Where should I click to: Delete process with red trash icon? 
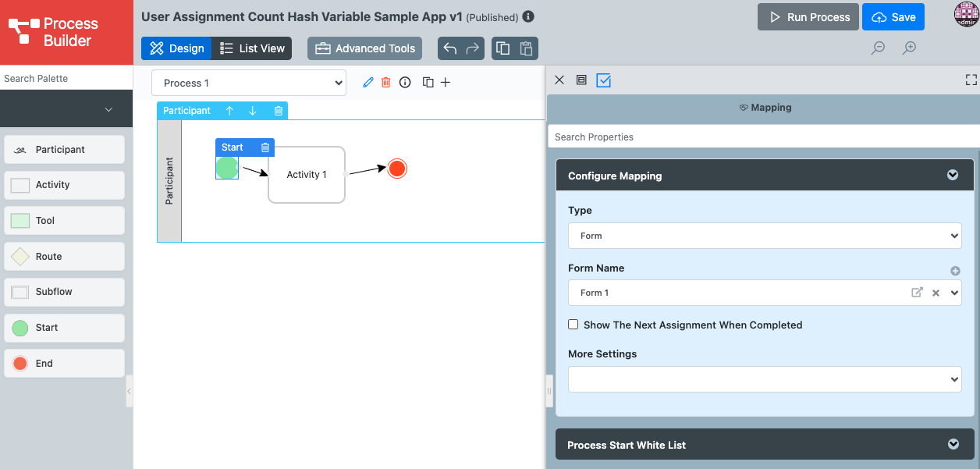pyautogui.click(x=385, y=83)
